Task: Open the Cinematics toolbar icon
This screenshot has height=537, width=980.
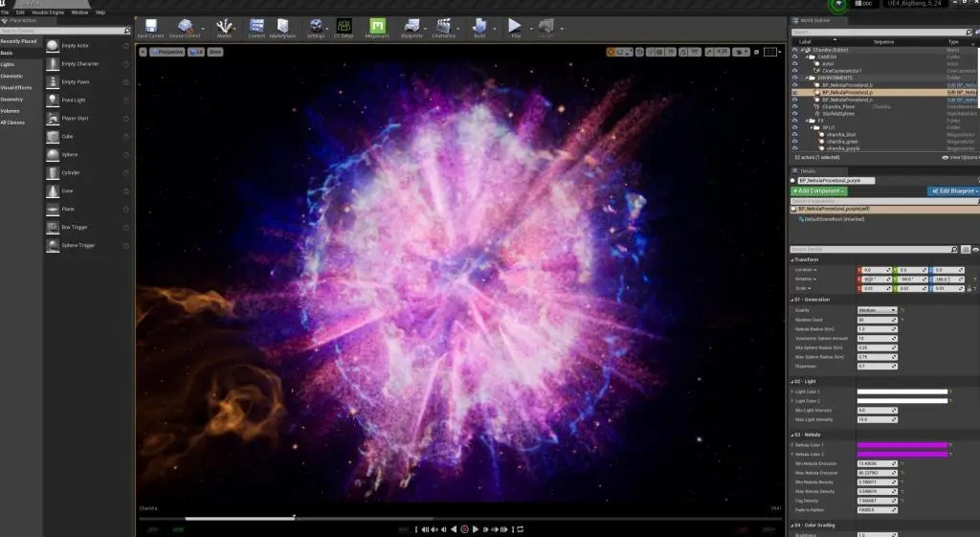Action: [444, 28]
